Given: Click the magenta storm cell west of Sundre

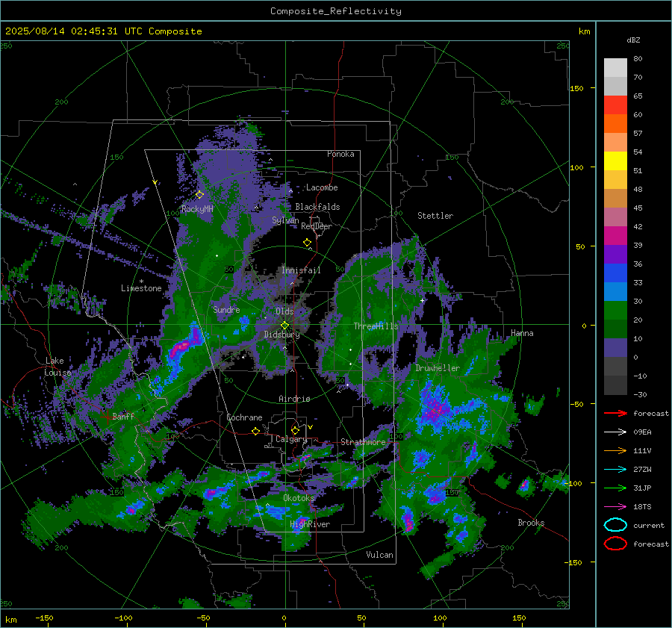Looking at the screenshot, I should pyautogui.click(x=183, y=346).
